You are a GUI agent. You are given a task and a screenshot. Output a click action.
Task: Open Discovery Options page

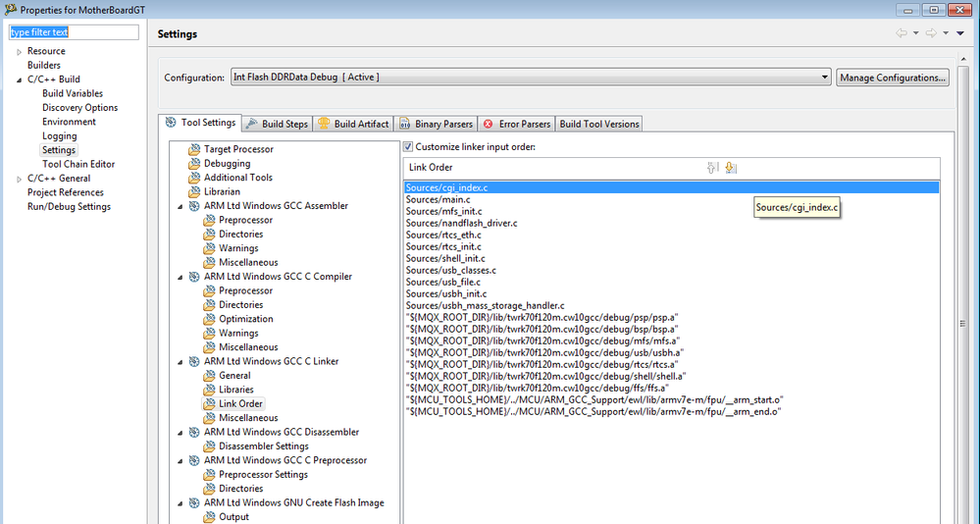[80, 108]
